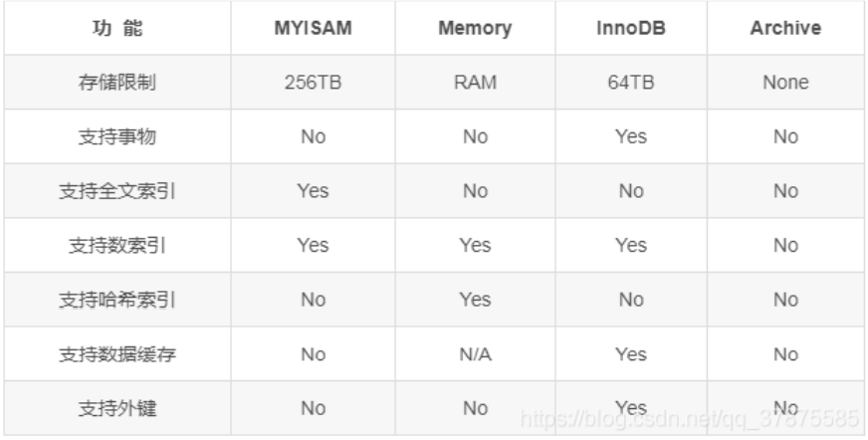Click the MYISAM column header

point(313,28)
